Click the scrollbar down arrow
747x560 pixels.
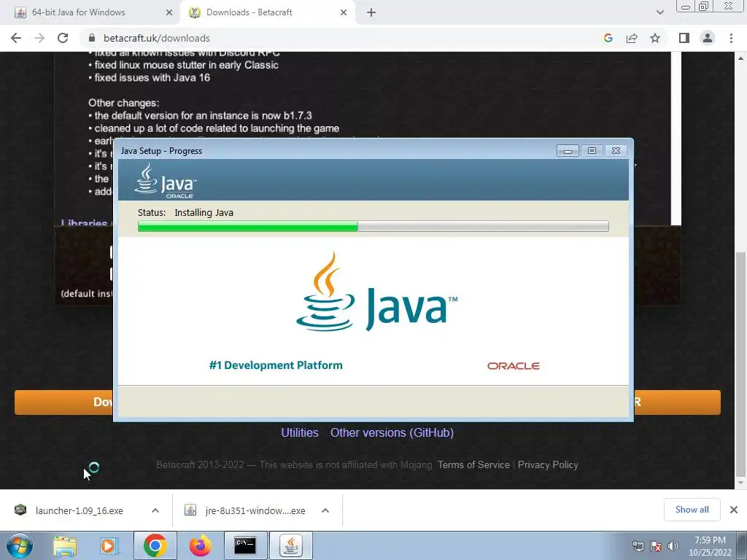[740, 483]
